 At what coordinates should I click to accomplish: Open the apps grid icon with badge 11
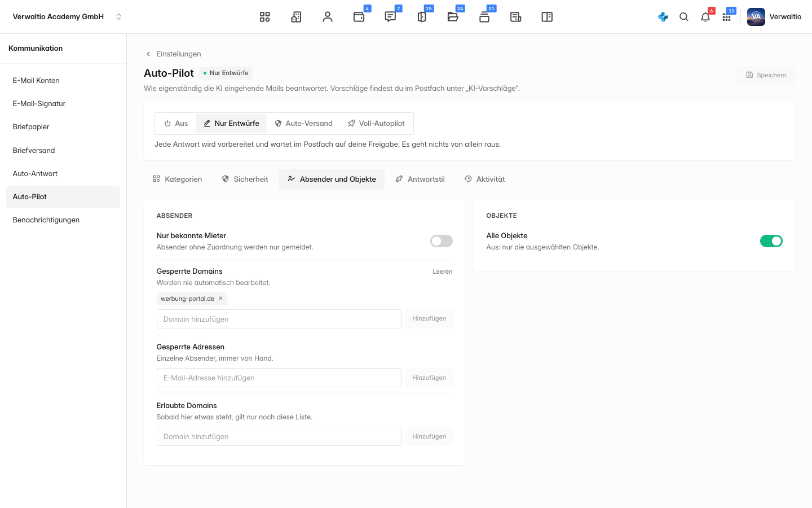pyautogui.click(x=727, y=17)
